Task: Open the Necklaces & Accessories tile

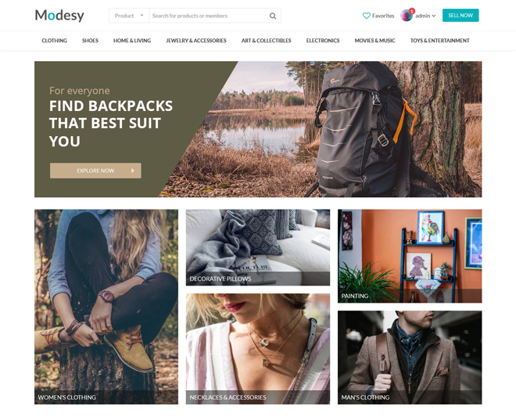Action: tap(258, 349)
